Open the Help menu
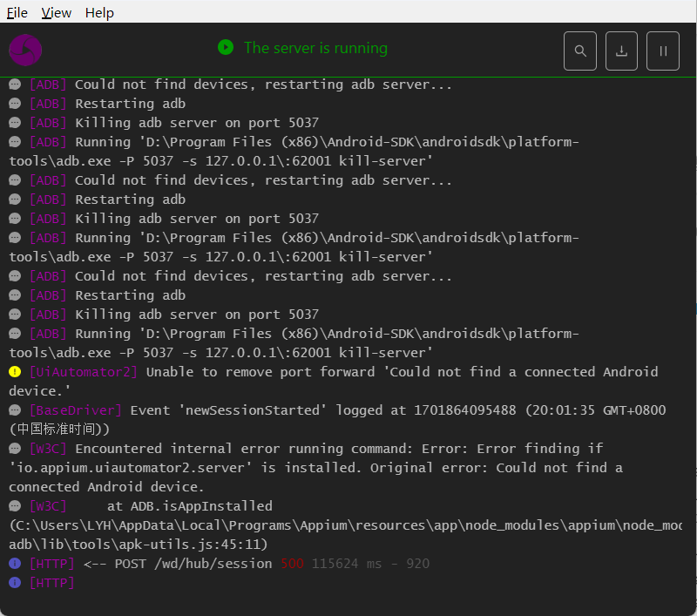Viewport: 697px width, 616px height. [x=99, y=12]
